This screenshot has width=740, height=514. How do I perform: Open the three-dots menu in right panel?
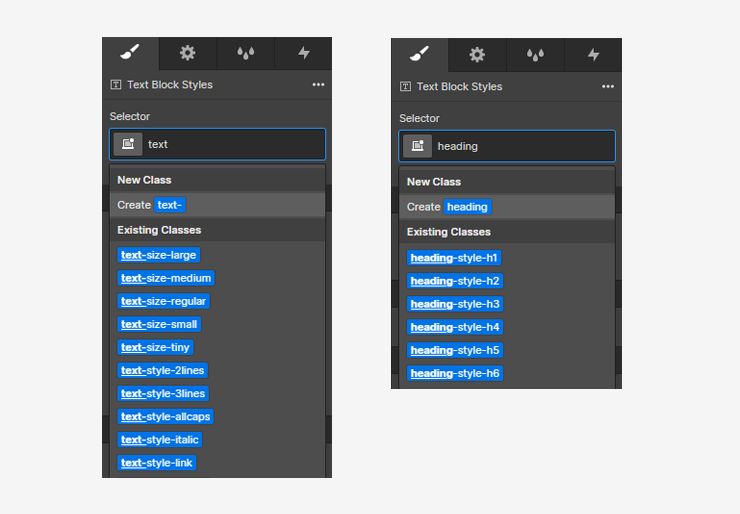[x=608, y=86]
